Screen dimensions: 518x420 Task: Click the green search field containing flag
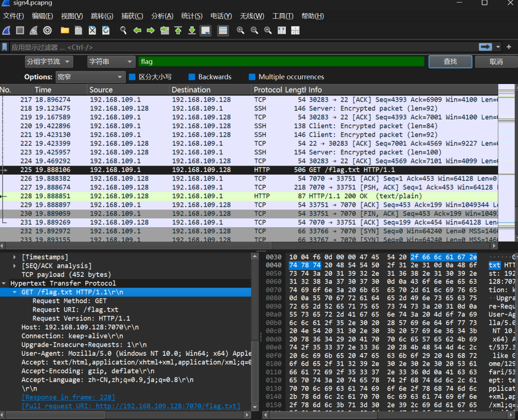pyautogui.click(x=281, y=62)
